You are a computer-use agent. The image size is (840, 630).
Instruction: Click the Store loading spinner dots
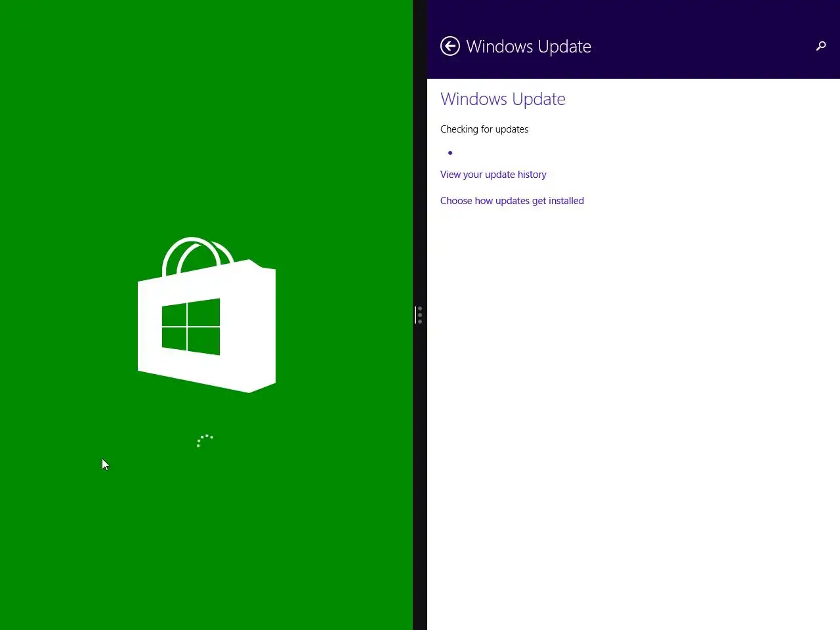pos(205,441)
